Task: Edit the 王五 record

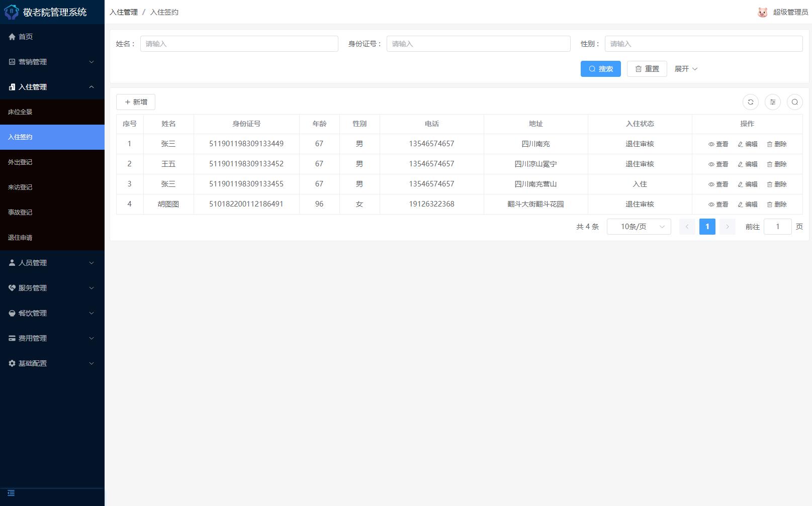Action: click(x=747, y=164)
